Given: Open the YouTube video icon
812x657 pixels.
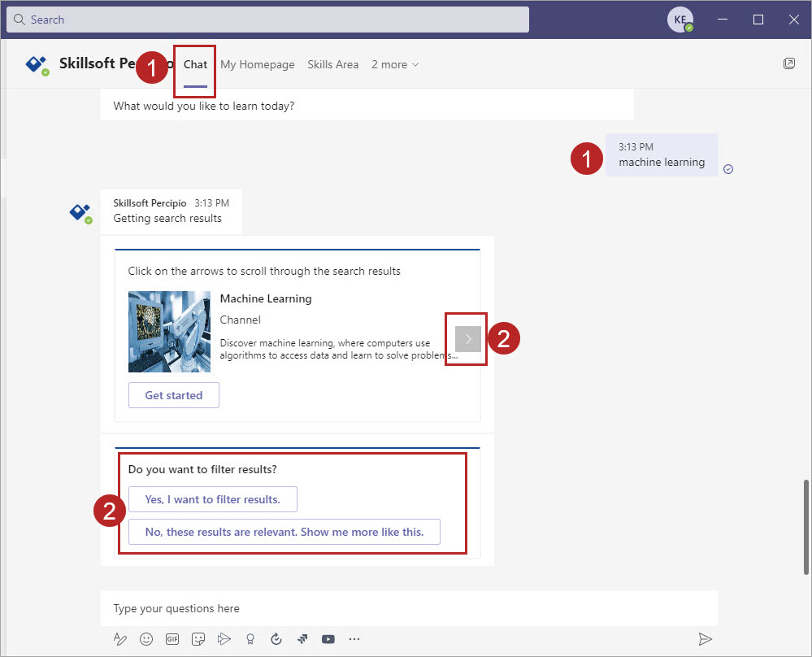Looking at the screenshot, I should (x=328, y=639).
